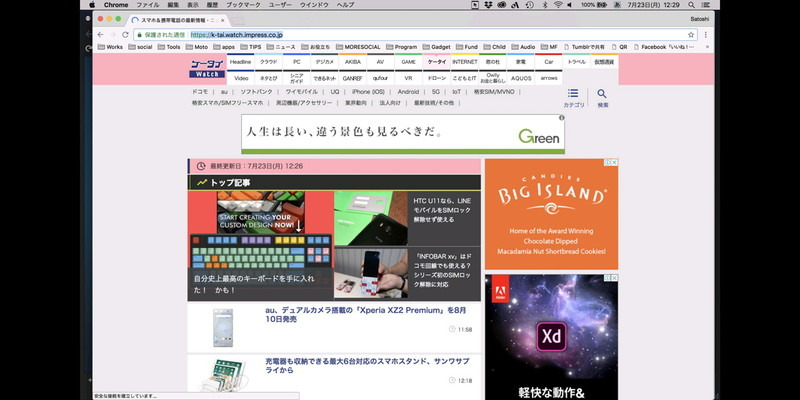Show more bookmarks with the chevron
The width and height of the screenshot is (800, 400).
click(x=707, y=47)
